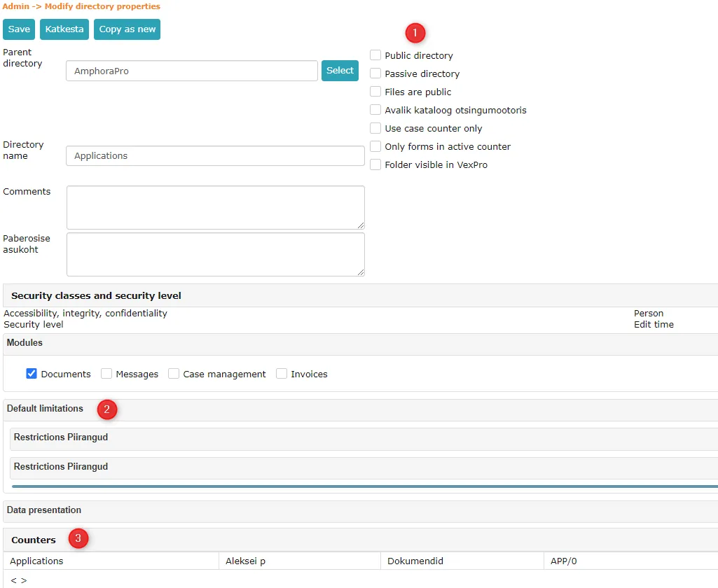This screenshot has width=718, height=588.
Task: Tick Use case counter only
Action: (375, 128)
